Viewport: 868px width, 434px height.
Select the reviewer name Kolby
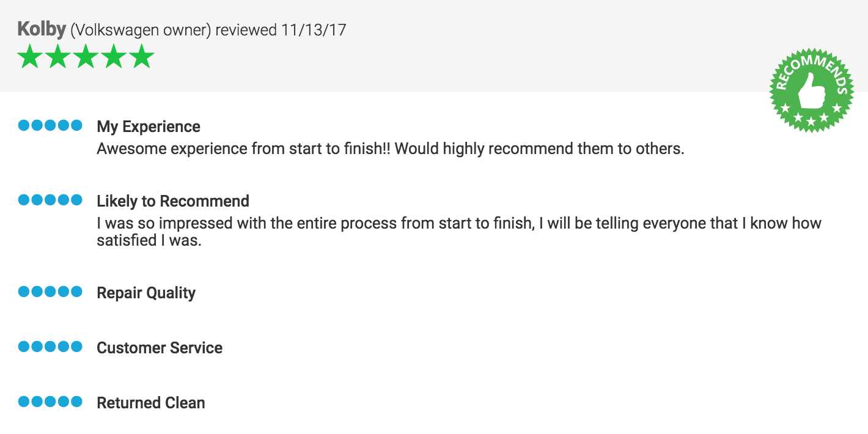pos(42,29)
